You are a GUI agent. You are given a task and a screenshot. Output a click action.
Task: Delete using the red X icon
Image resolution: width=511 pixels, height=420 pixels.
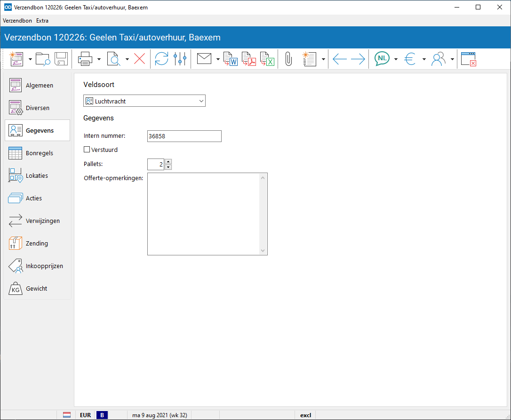click(139, 59)
